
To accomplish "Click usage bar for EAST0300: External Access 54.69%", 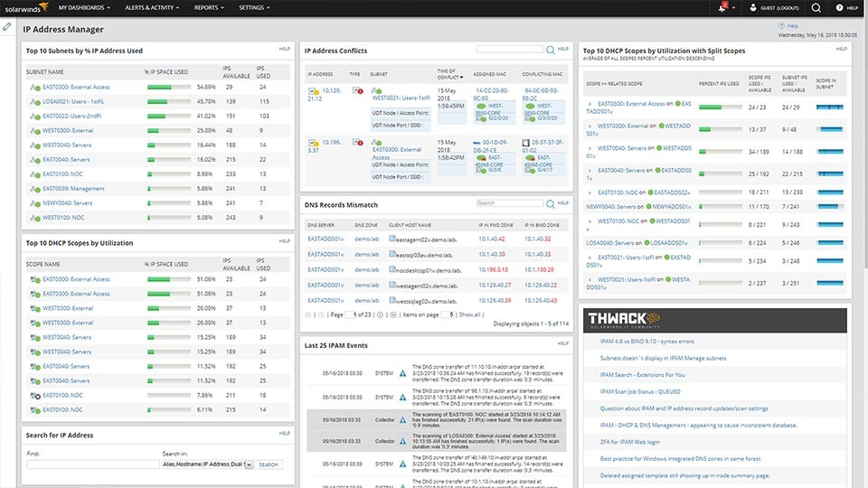I will pyautogui.click(x=169, y=88).
